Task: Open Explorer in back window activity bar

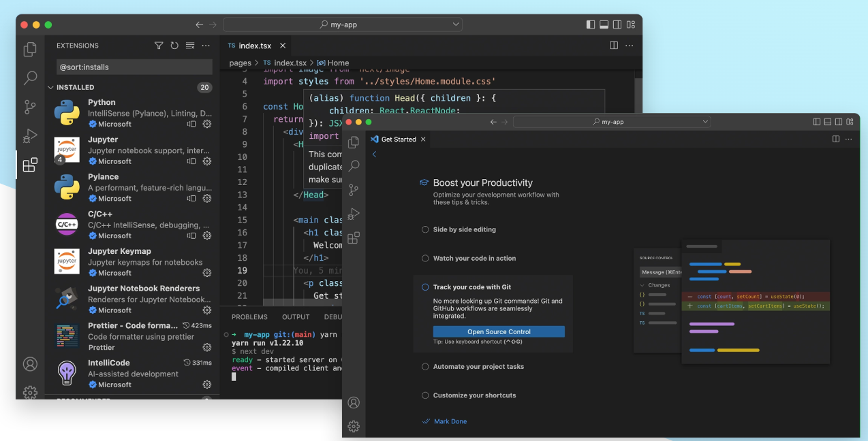Action: coord(30,49)
